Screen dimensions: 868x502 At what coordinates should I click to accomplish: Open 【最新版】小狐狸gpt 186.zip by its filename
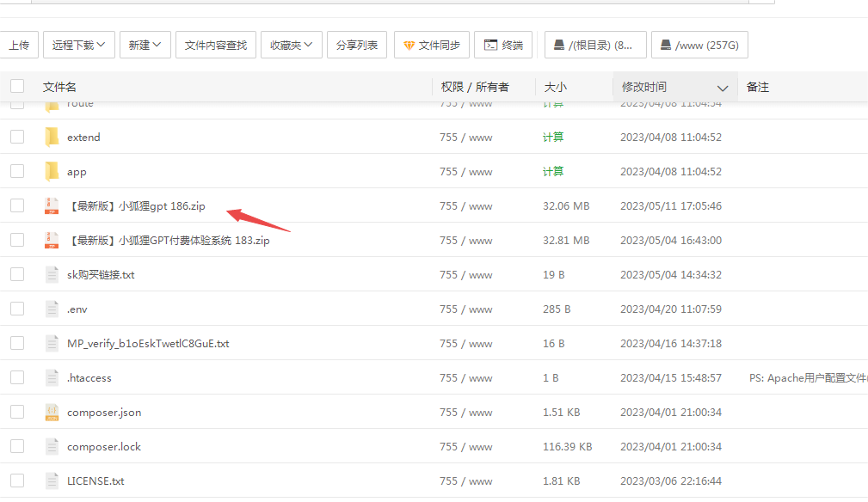(x=138, y=205)
